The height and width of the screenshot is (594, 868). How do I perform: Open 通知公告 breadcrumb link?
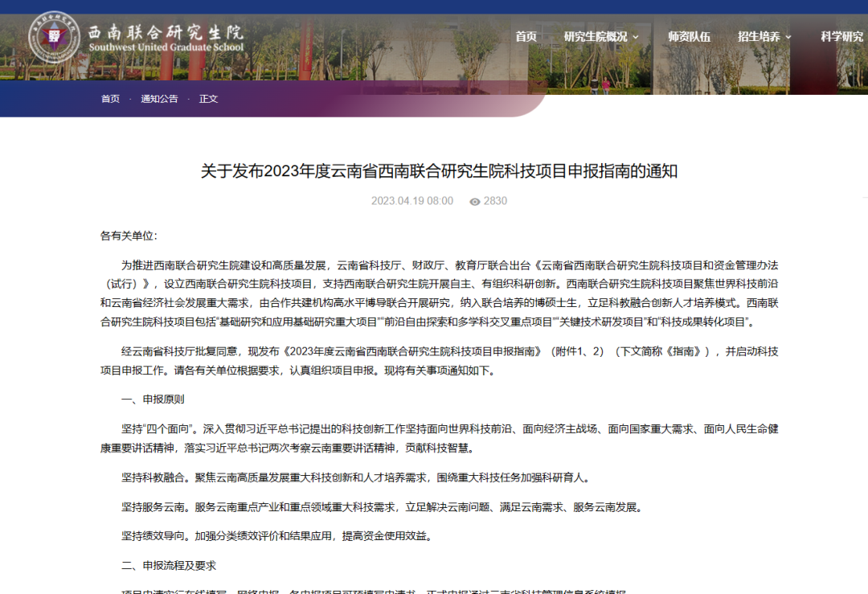[x=159, y=99]
